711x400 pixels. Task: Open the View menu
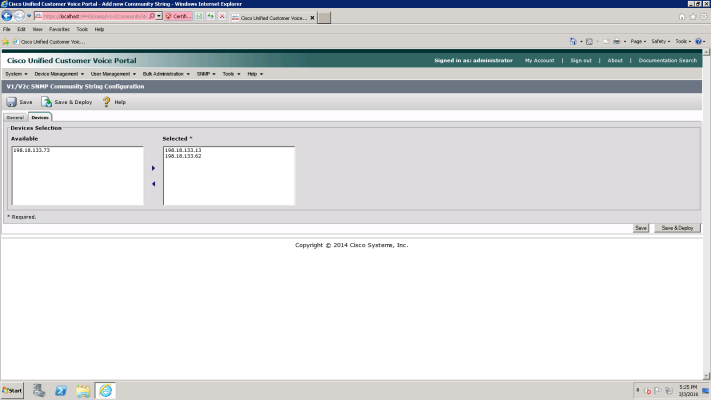(38, 29)
